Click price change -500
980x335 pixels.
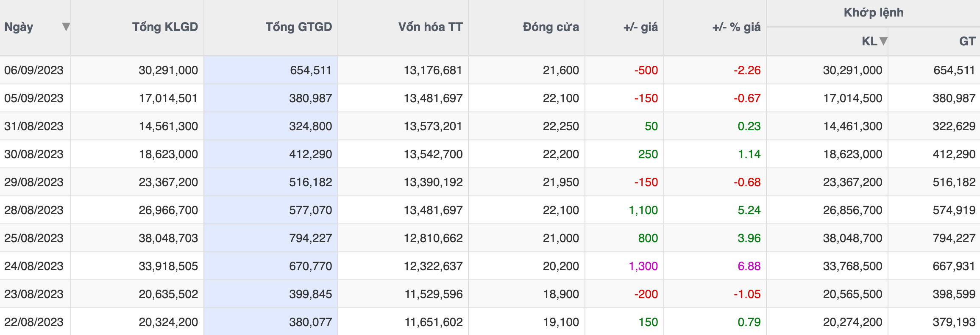tap(646, 70)
